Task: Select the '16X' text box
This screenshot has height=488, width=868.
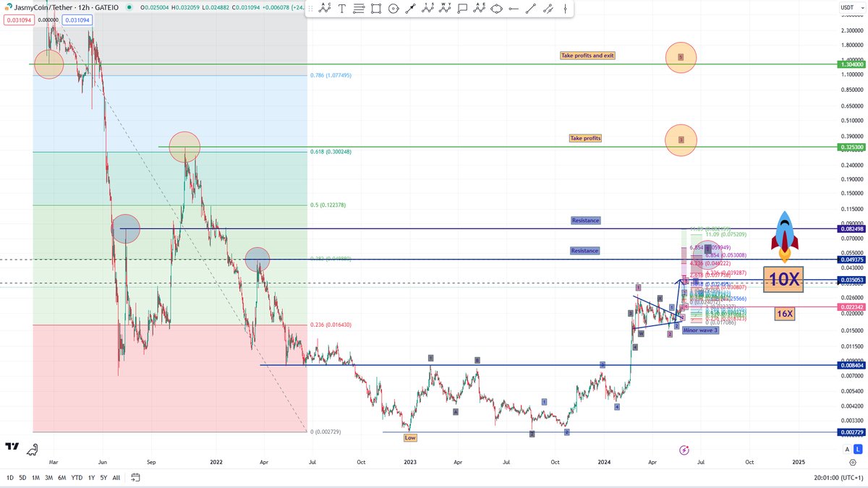Action: pos(784,314)
